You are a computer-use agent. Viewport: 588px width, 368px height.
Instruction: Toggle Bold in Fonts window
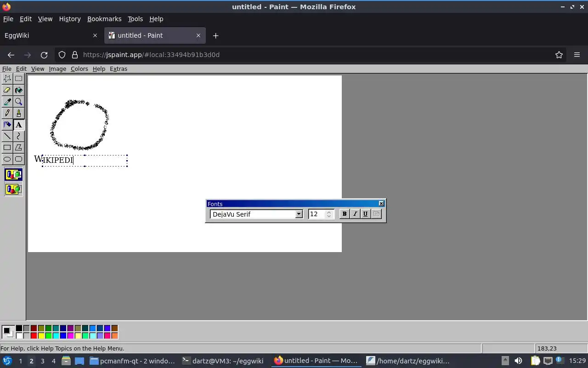[344, 214]
